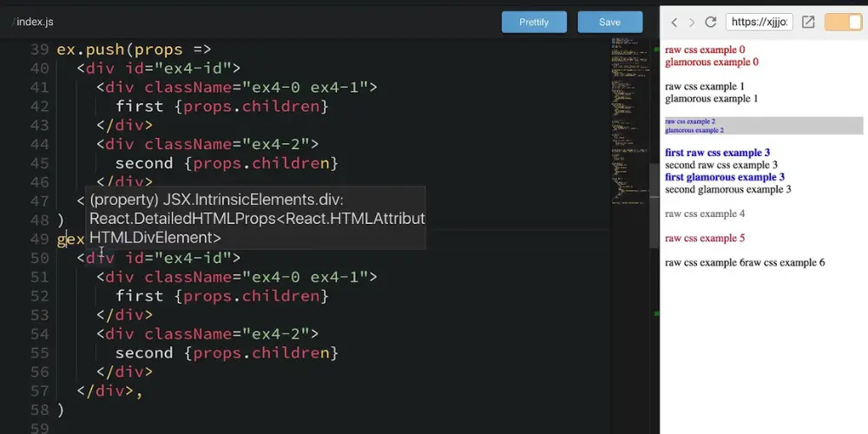The image size is (868, 434).
Task: Click the JSX.IntrinsicElements.div hover tooltip
Action: [x=256, y=218]
